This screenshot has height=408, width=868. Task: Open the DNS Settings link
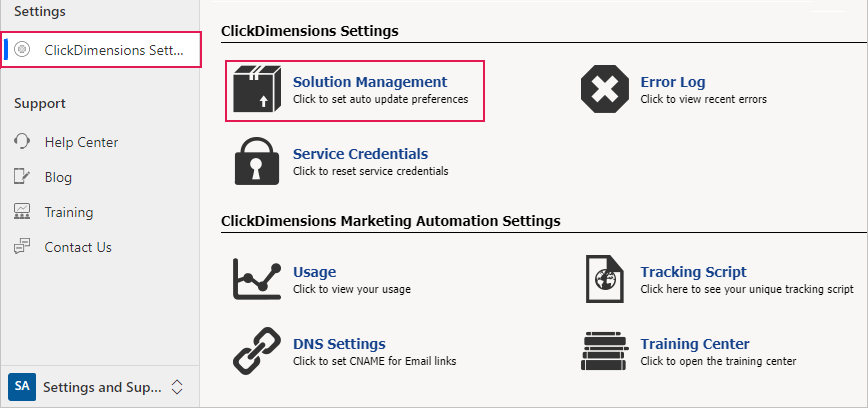(x=339, y=343)
